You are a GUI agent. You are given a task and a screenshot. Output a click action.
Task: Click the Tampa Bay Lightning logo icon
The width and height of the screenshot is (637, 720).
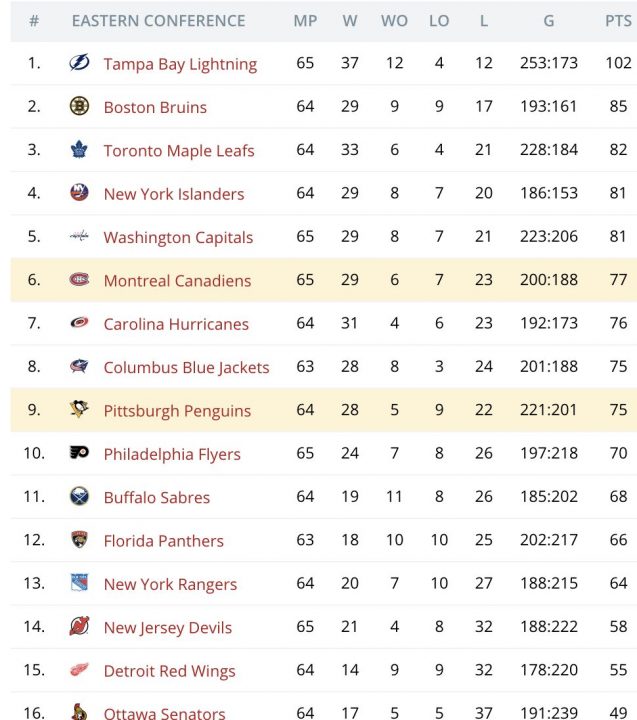(x=79, y=64)
